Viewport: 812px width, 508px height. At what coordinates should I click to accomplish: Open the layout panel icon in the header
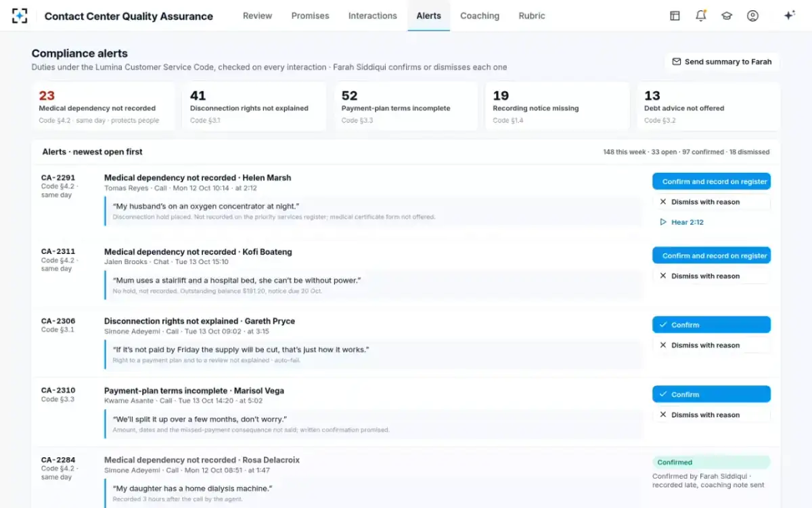point(675,16)
